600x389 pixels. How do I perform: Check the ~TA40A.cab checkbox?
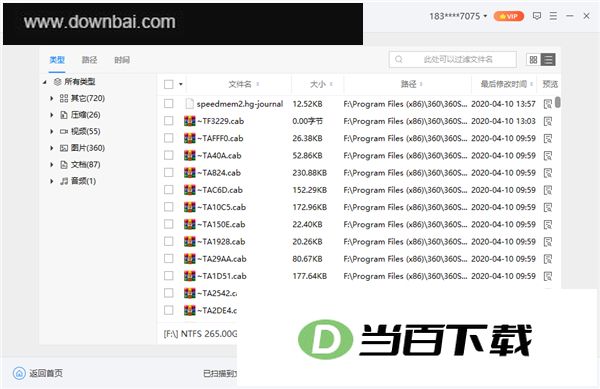coord(168,155)
